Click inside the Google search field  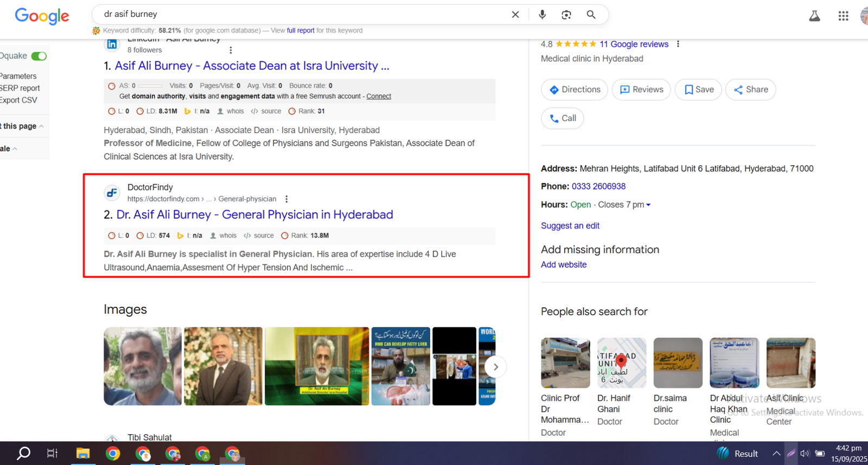click(304, 14)
